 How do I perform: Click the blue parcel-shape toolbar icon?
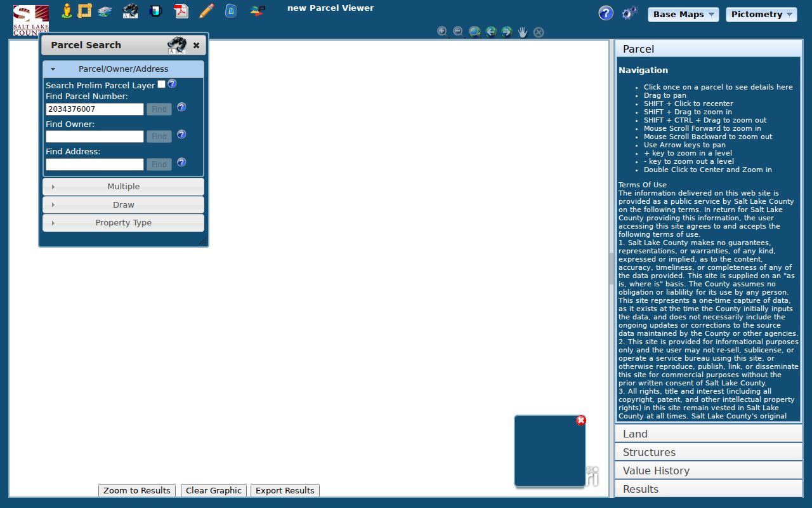(x=232, y=11)
